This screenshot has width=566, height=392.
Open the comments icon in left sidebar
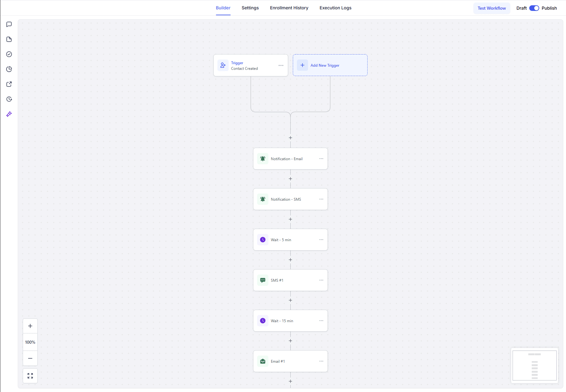point(9,24)
